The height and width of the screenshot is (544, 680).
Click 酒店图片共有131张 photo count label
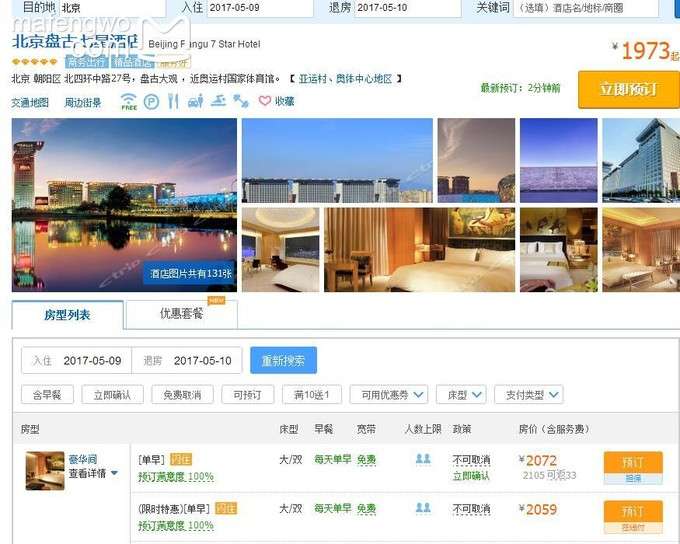[191, 273]
